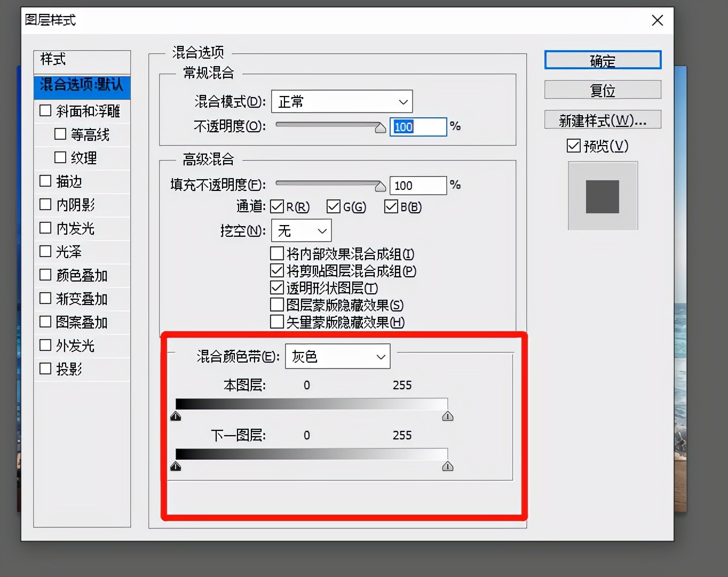Click 新建样式(W)... button

pyautogui.click(x=603, y=120)
